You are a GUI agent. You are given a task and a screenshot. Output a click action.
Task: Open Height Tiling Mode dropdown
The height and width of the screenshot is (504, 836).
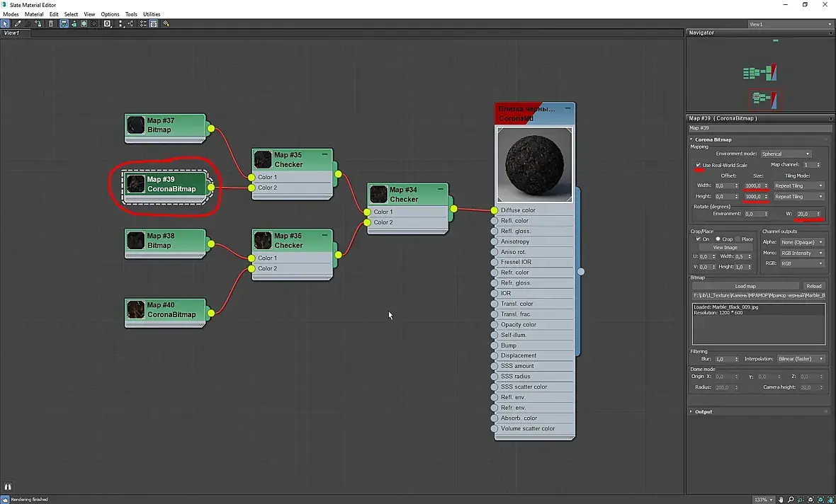point(798,197)
